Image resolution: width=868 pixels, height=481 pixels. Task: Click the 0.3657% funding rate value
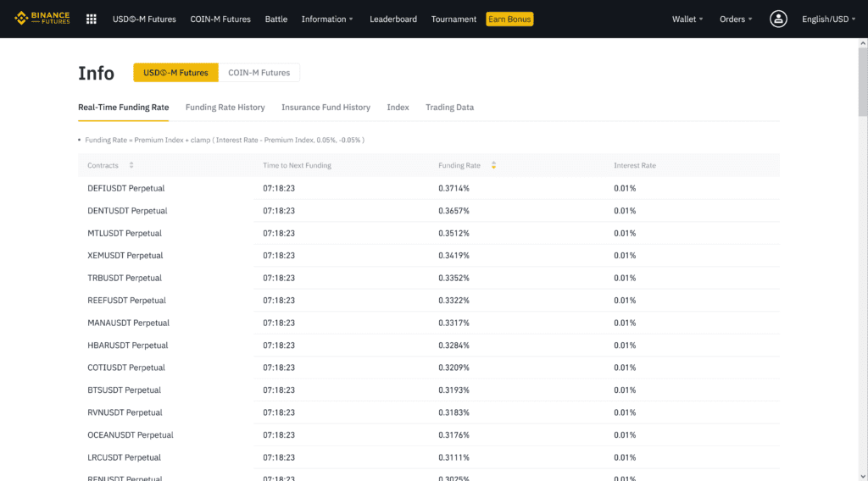453,211
